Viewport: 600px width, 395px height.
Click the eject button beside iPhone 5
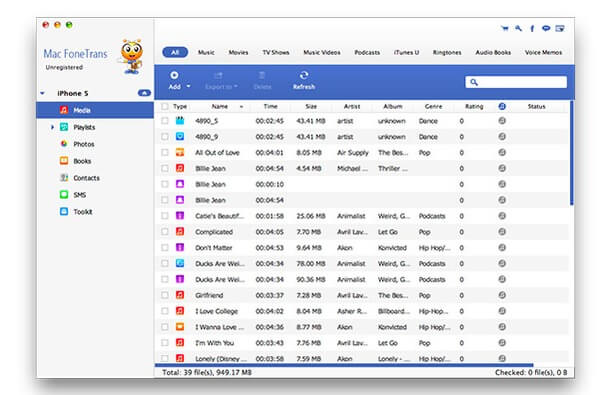(144, 93)
